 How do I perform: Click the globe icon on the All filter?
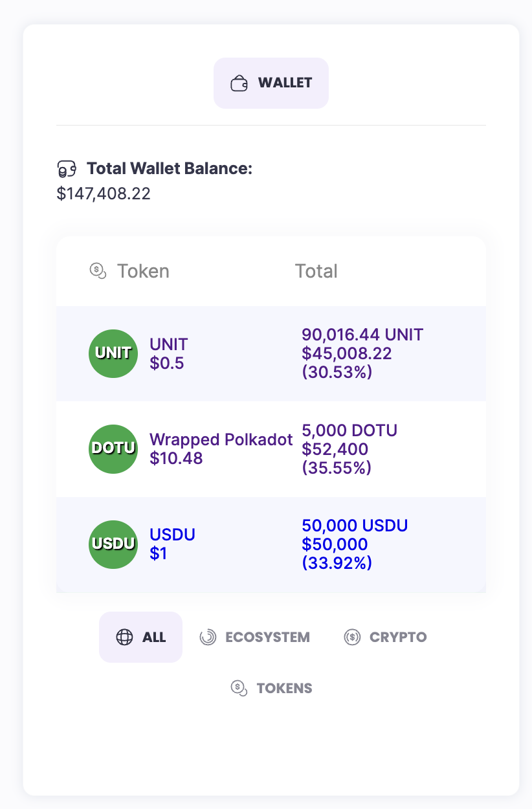click(124, 637)
